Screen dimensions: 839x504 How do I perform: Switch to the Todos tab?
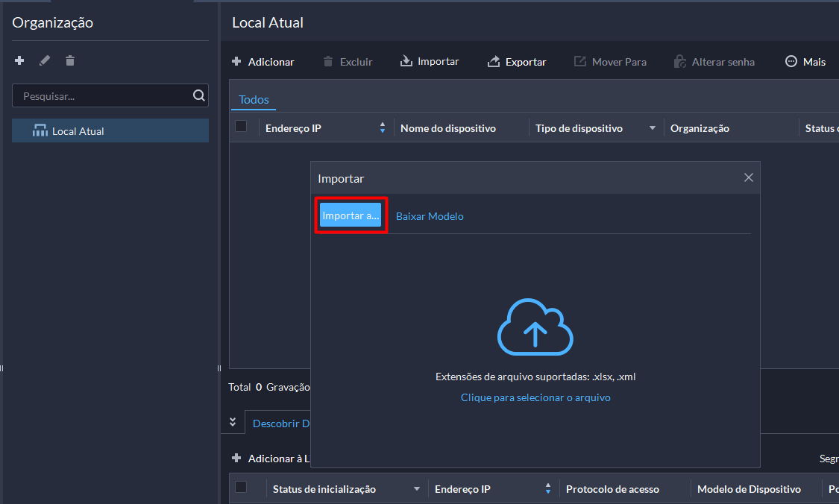click(x=254, y=99)
